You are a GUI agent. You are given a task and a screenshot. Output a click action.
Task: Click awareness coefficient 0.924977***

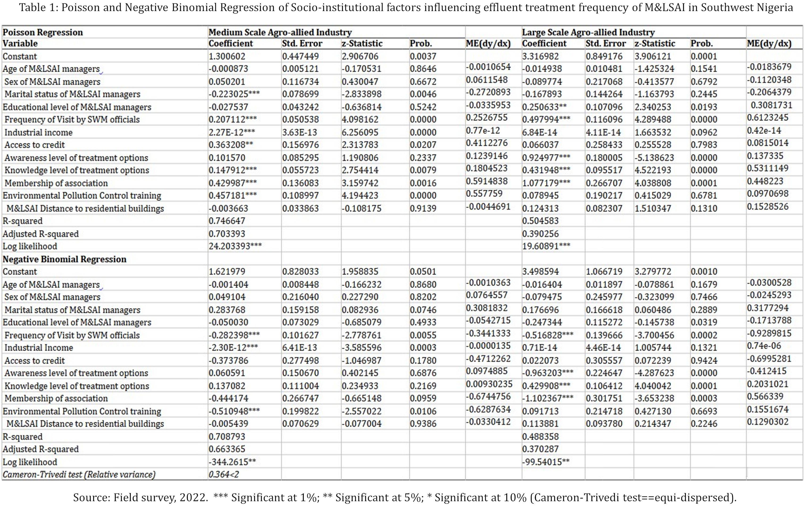coord(546,158)
